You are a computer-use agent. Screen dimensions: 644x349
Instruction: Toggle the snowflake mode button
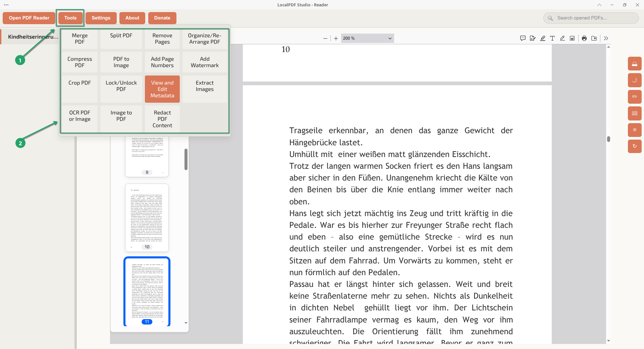coord(635,130)
